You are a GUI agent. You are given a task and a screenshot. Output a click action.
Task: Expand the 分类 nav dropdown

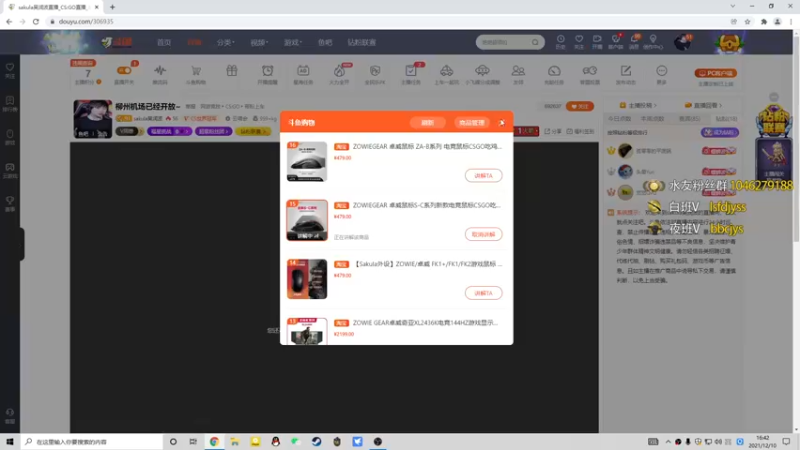coord(225,42)
